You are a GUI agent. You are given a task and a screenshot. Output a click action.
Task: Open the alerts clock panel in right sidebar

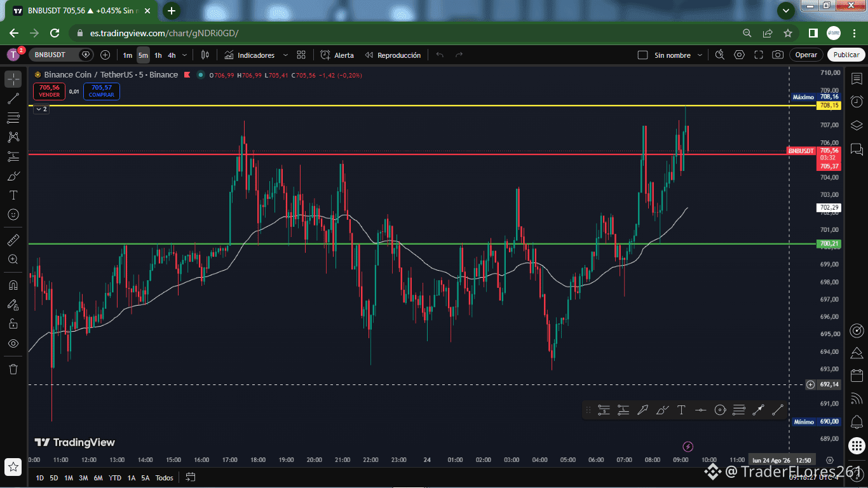pos(857,102)
